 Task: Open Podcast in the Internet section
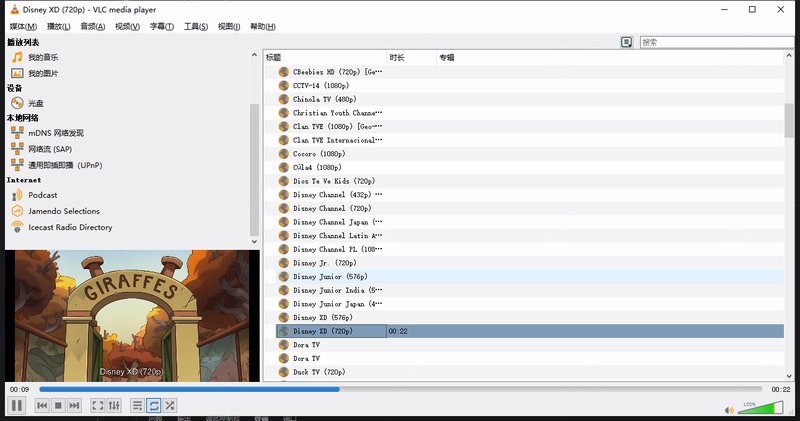click(42, 195)
